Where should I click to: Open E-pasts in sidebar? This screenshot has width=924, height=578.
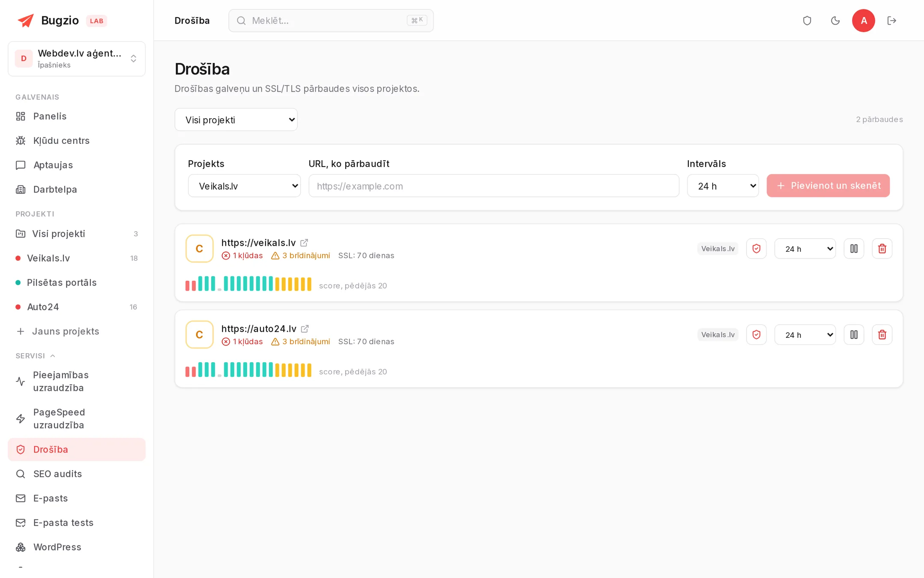pos(77,498)
